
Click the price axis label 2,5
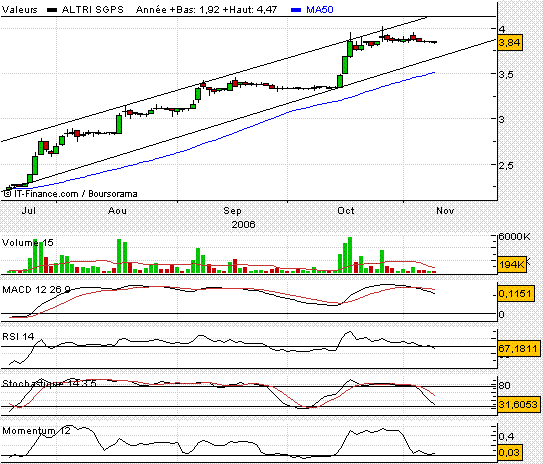tap(506, 166)
